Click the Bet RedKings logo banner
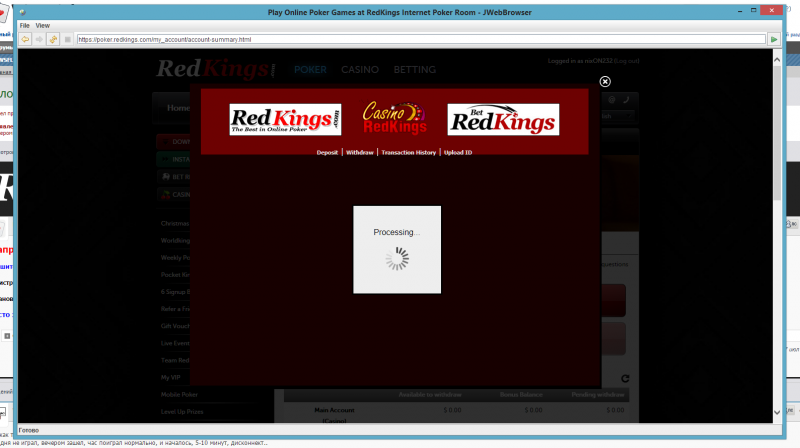Viewport: 800px width, 448px height. [503, 119]
